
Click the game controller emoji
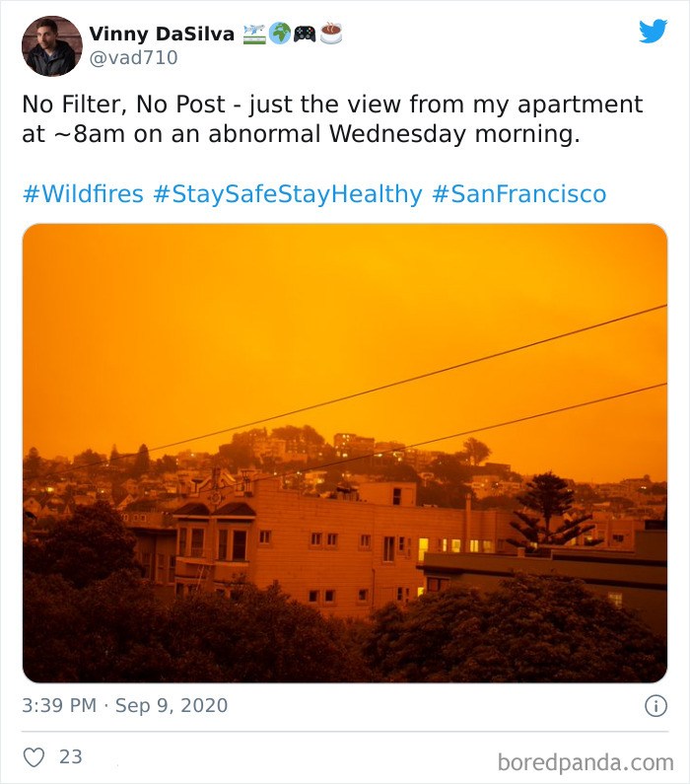coord(305,34)
